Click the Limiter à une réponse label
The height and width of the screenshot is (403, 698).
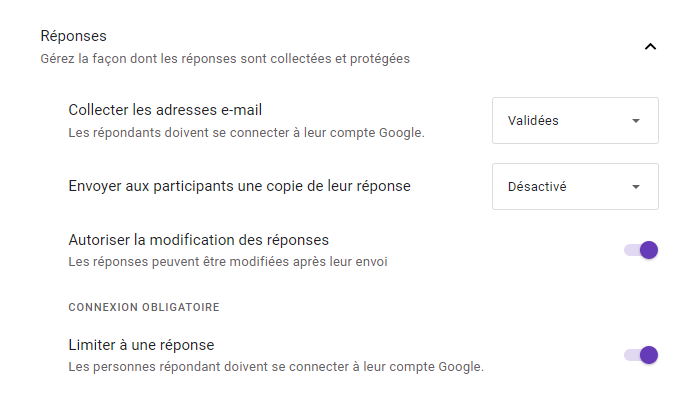tap(141, 345)
